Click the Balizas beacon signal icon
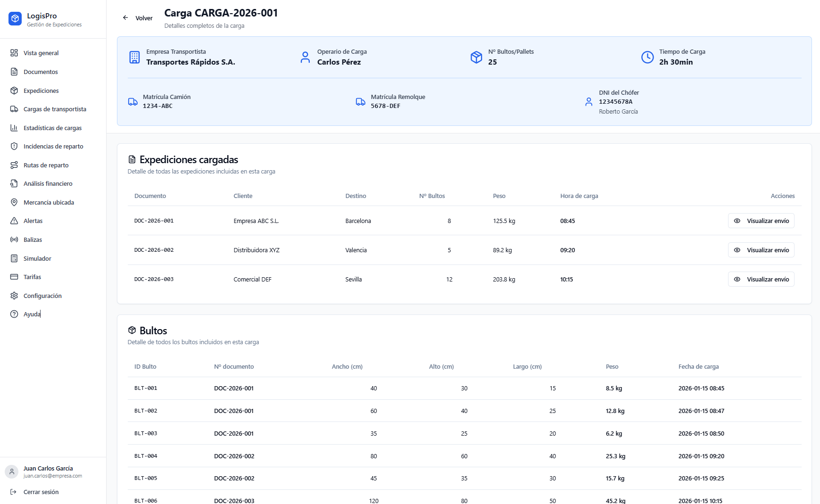Image resolution: width=820 pixels, height=504 pixels. [x=14, y=240]
